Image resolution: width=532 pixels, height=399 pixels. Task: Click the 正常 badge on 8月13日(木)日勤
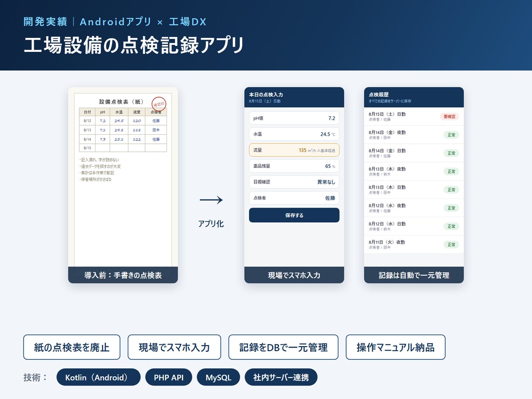[x=451, y=190]
